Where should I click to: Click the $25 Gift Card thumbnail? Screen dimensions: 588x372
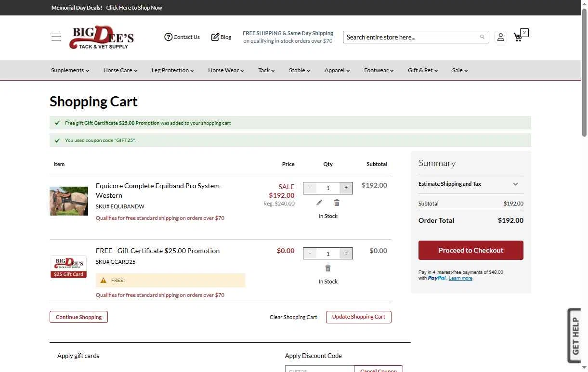pyautogui.click(x=69, y=267)
